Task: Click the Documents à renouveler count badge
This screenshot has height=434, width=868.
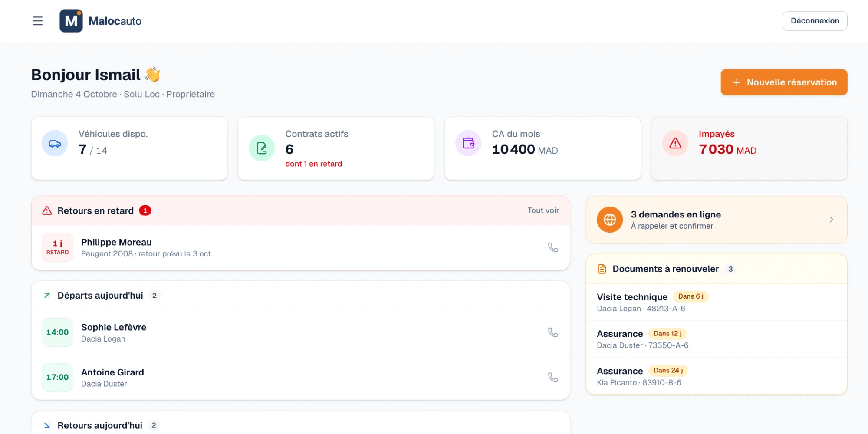Action: [x=730, y=269]
